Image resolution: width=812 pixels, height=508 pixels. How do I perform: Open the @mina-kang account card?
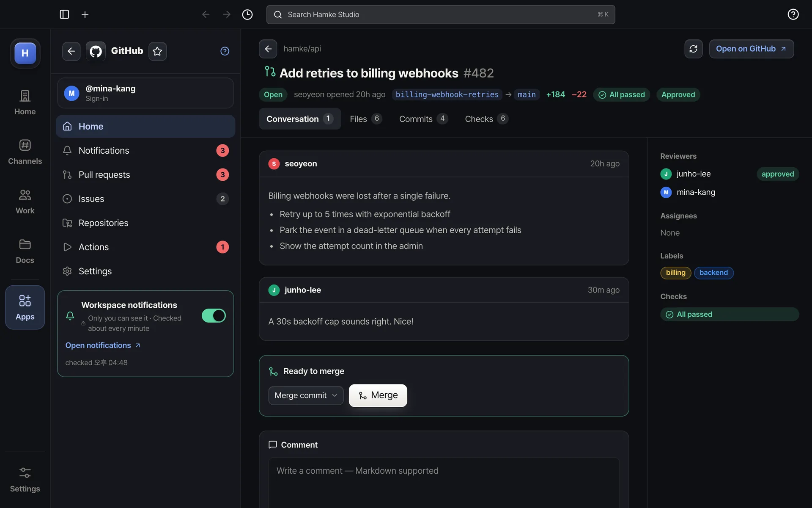145,93
